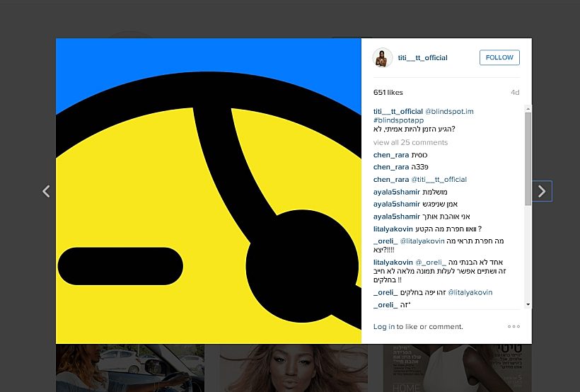Click the comments scrollbar thumb
580x392 pixels.
pos(528,159)
